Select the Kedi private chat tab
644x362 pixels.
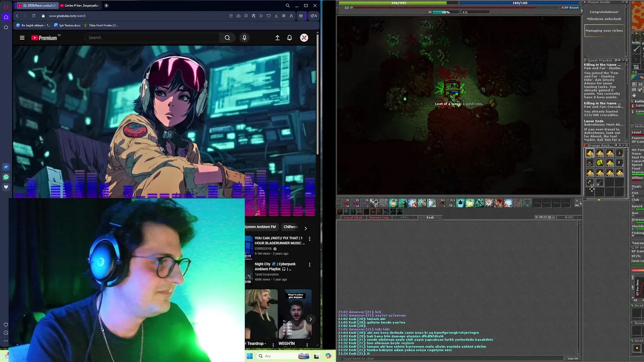[430, 217]
